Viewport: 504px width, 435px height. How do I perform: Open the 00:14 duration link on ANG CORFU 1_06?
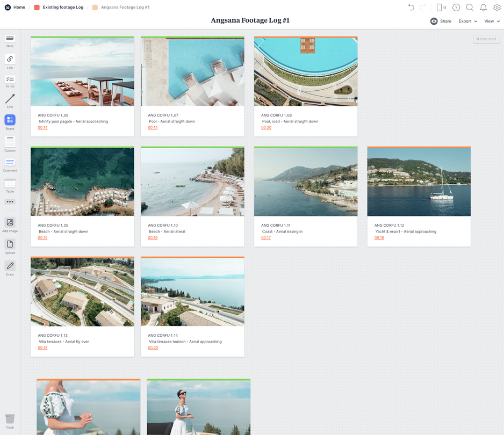pyautogui.click(x=42, y=127)
